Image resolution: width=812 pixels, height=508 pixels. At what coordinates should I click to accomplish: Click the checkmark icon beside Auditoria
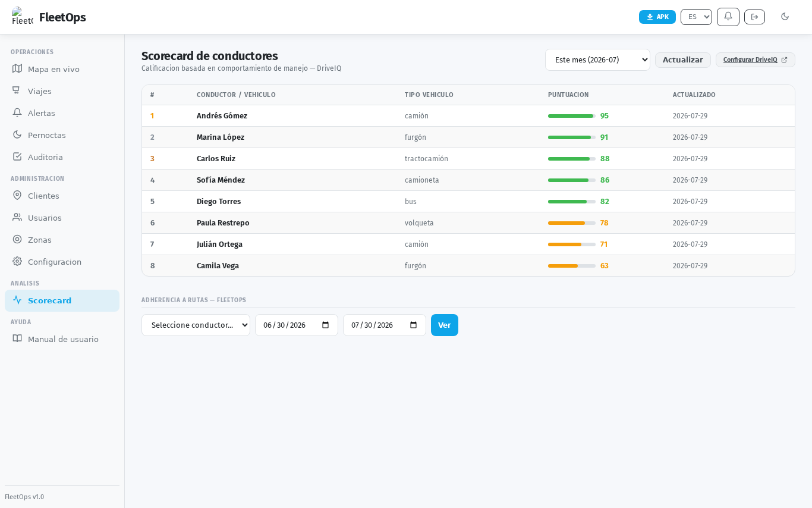(x=17, y=156)
